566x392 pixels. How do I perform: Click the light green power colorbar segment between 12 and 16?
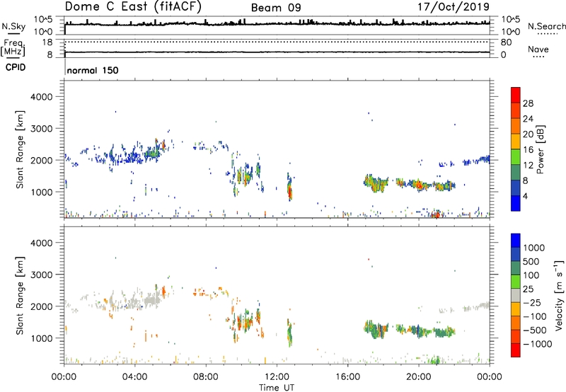click(516, 157)
